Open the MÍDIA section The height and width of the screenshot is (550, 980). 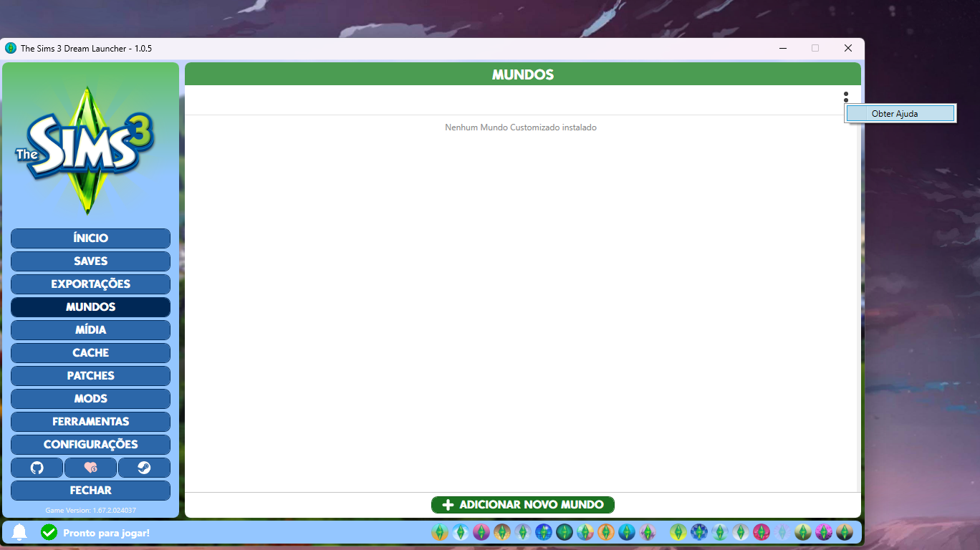[90, 330]
